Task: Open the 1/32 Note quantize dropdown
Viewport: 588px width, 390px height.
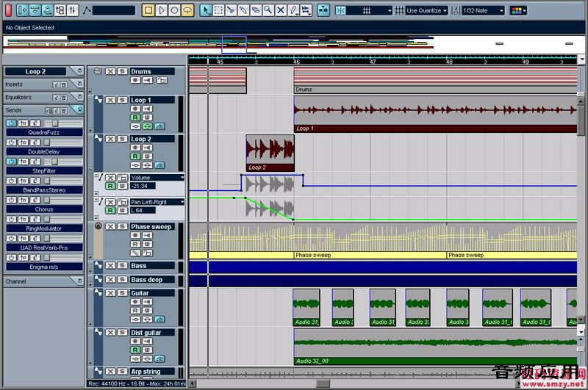Action: coord(483,10)
